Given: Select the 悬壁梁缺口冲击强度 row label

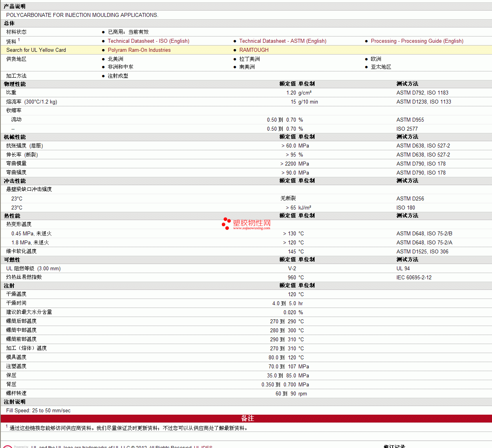Looking at the screenshot, I should [29, 189].
